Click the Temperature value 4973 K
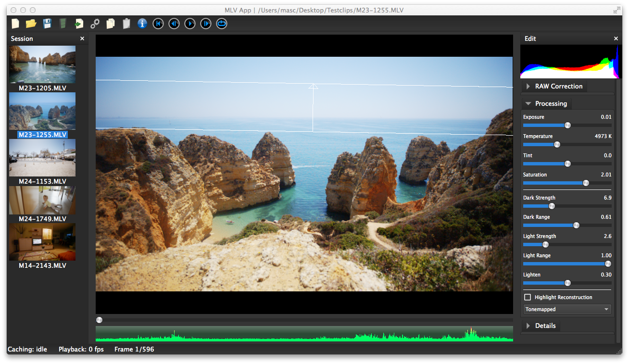Screen dimensions: 629x364 pos(603,136)
